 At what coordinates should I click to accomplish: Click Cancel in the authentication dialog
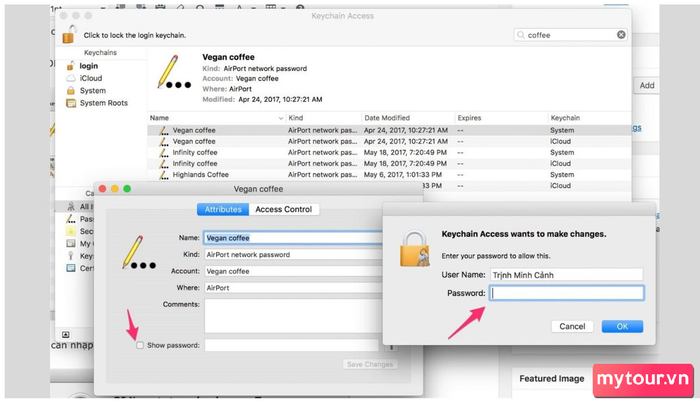pyautogui.click(x=572, y=326)
